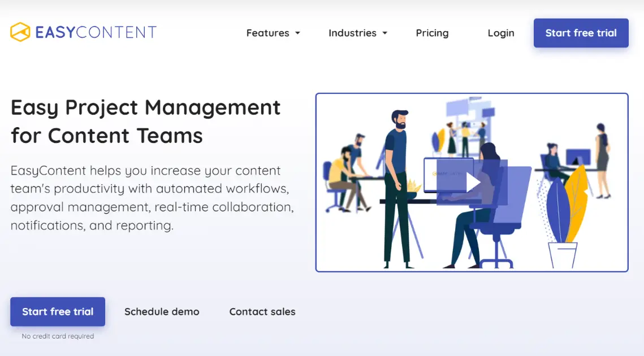The width and height of the screenshot is (644, 356).
Task: Click Start free trial in the top navbar
Action: [x=581, y=33]
